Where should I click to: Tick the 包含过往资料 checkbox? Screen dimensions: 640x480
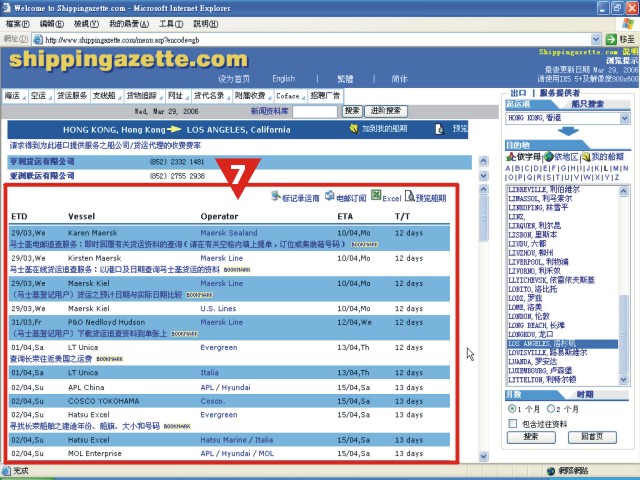pyautogui.click(x=512, y=424)
